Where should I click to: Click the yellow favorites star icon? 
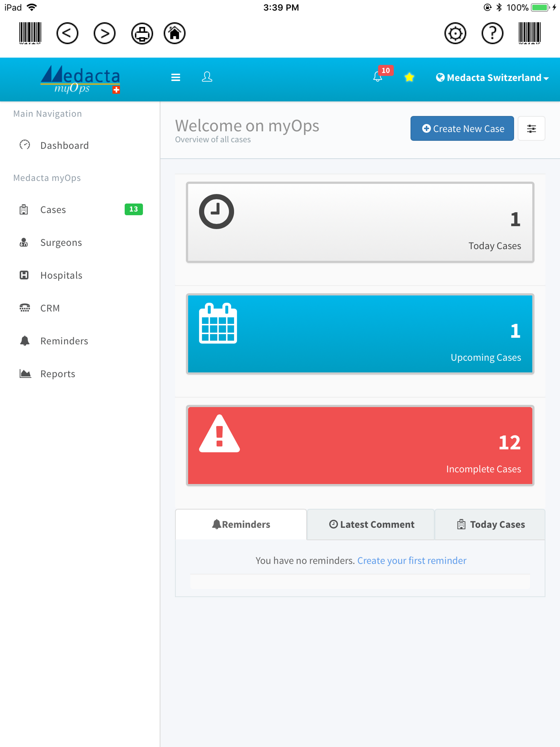409,77
